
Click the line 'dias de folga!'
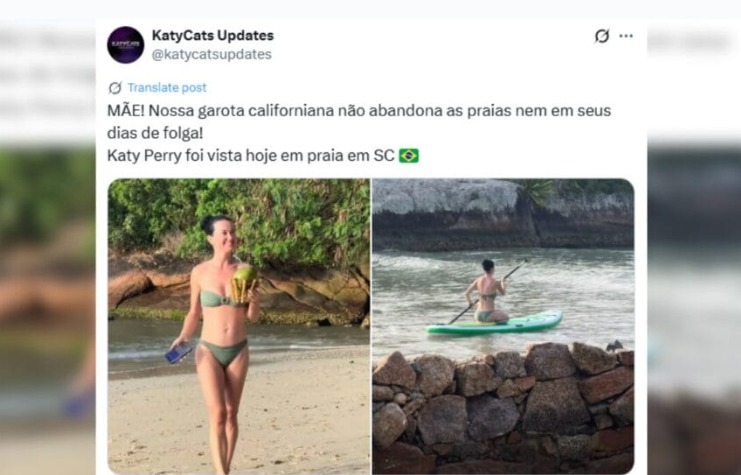[155, 133]
